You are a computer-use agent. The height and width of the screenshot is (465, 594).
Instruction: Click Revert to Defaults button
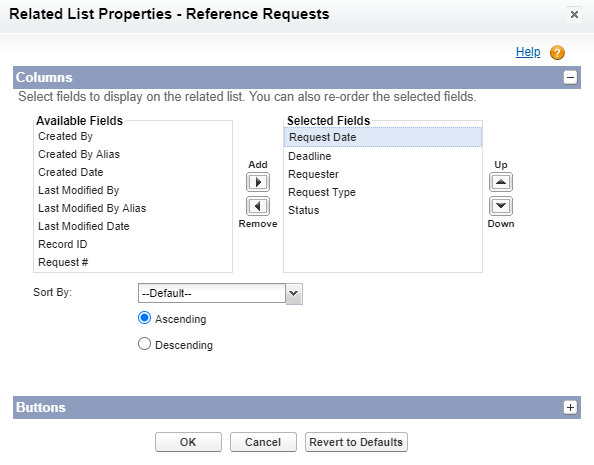click(356, 442)
